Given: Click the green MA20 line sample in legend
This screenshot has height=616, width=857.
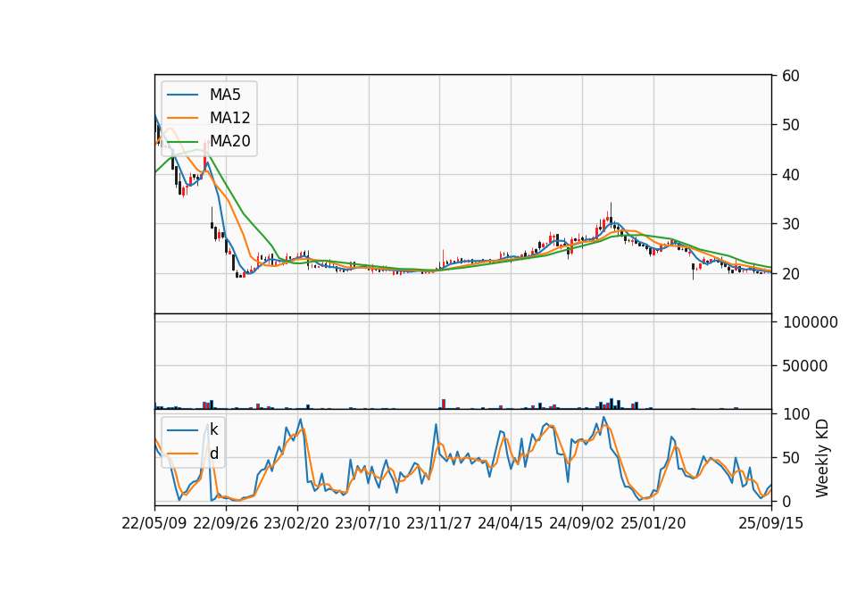Looking at the screenshot, I should (182, 141).
